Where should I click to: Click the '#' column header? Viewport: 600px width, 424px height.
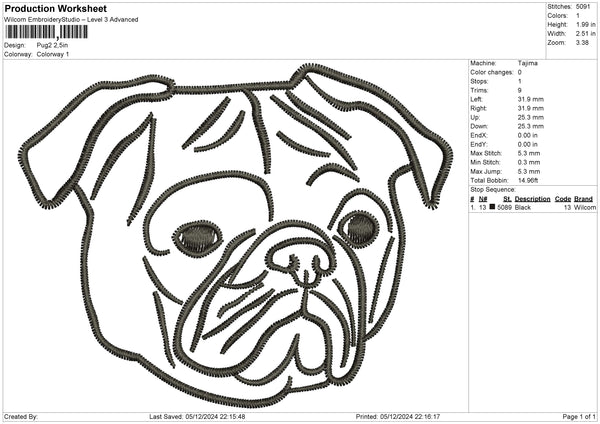coord(472,199)
